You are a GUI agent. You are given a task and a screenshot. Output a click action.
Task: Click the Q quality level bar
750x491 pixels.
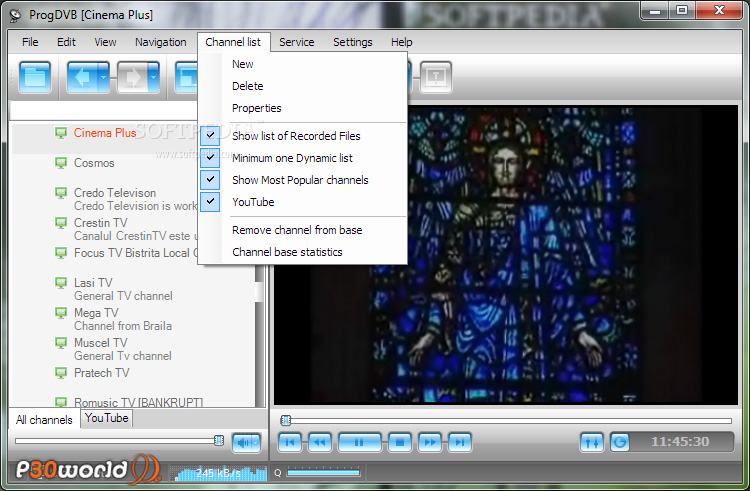(323, 473)
